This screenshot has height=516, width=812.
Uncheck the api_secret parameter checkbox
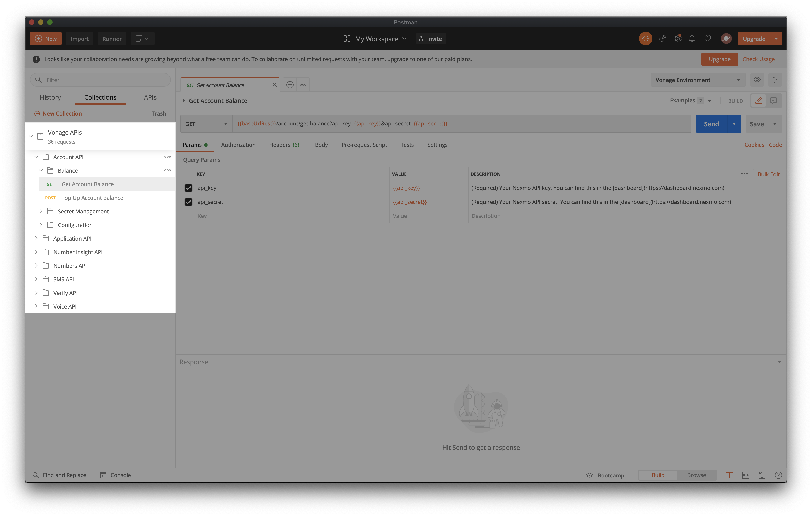pos(188,202)
